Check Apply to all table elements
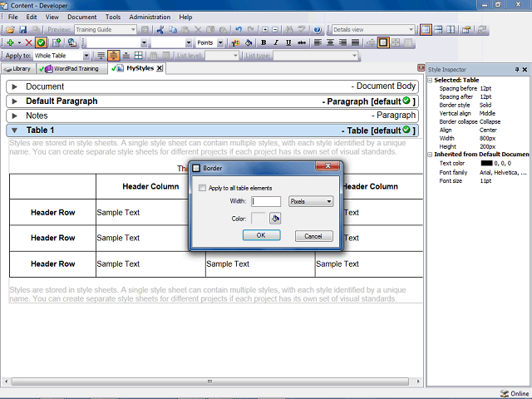The width and height of the screenshot is (532, 399). pos(202,188)
